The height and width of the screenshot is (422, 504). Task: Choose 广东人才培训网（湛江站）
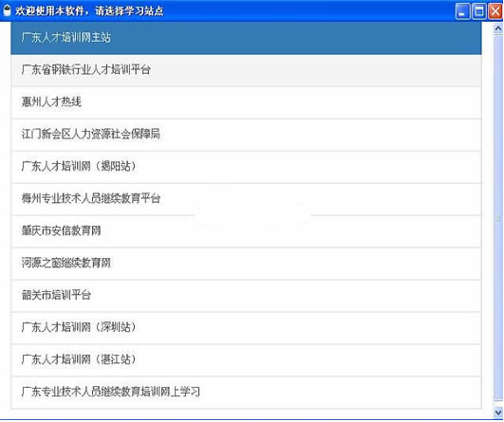(x=246, y=360)
